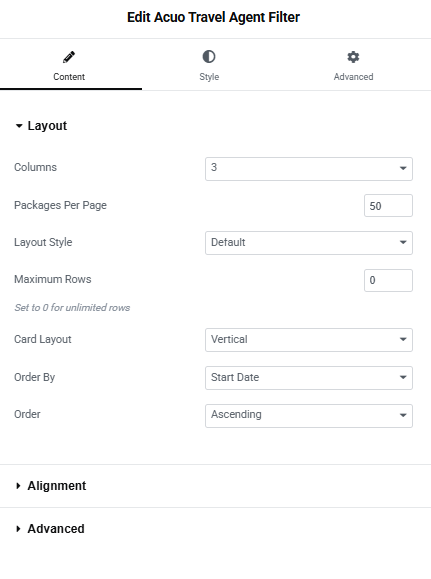Viewport: 431px width, 579px height.
Task: Click the half-circle Style icon
Action: [209, 57]
